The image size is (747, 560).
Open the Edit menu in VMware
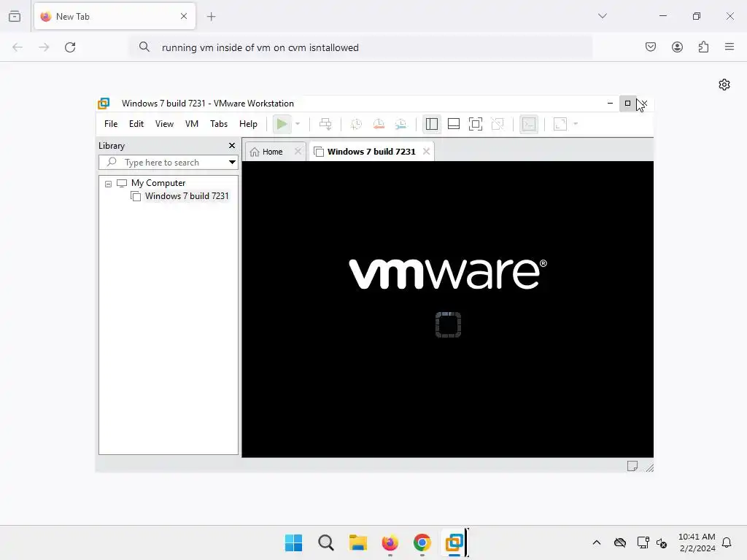pos(136,124)
